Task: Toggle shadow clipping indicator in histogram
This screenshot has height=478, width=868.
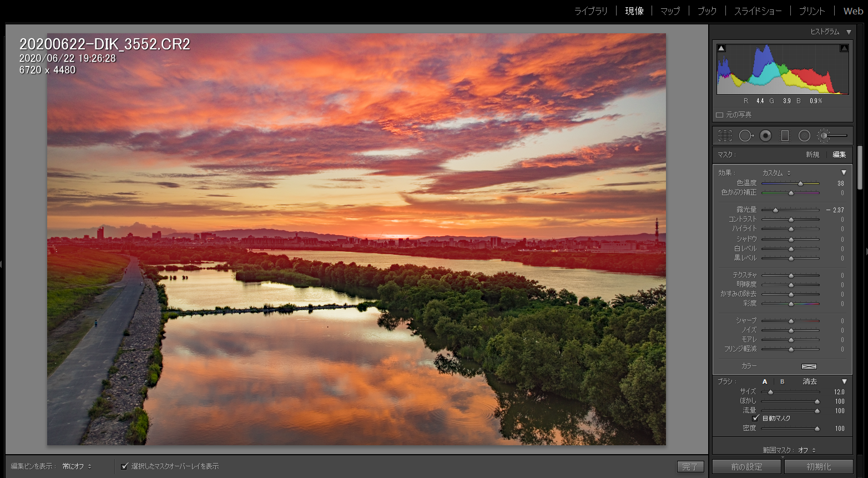Action: pos(721,48)
